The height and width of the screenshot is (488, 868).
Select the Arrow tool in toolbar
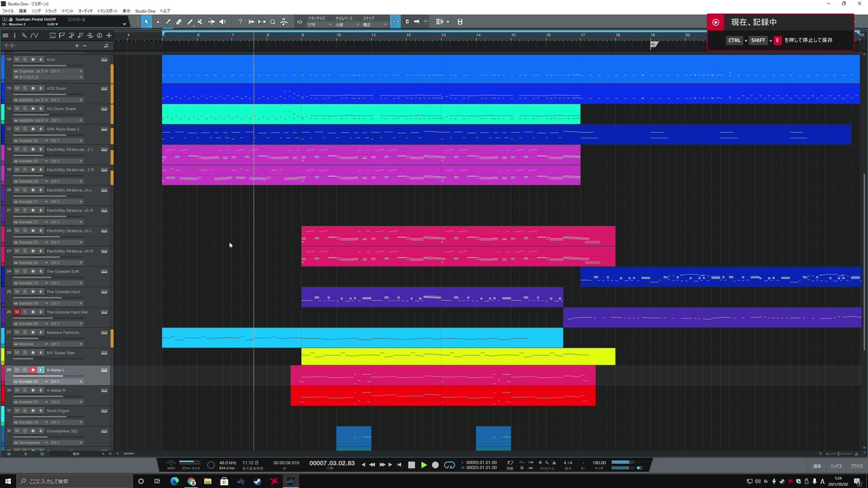[146, 22]
